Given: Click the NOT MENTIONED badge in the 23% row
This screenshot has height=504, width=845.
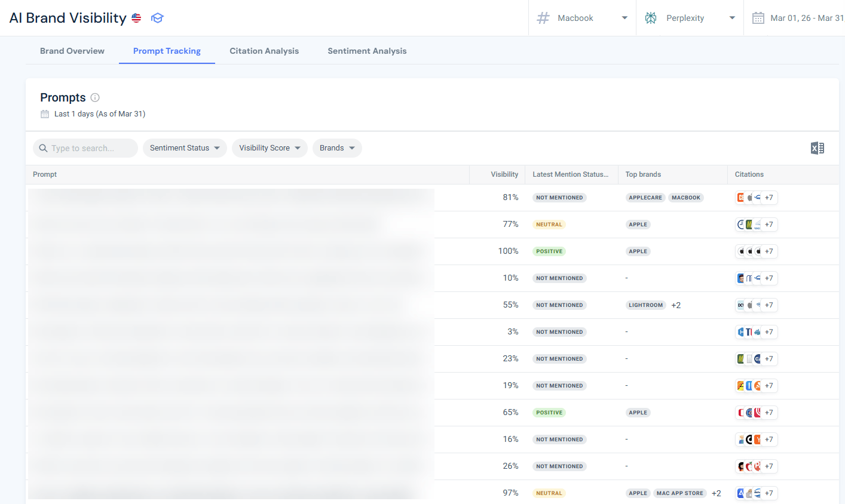Looking at the screenshot, I should click(x=559, y=359).
